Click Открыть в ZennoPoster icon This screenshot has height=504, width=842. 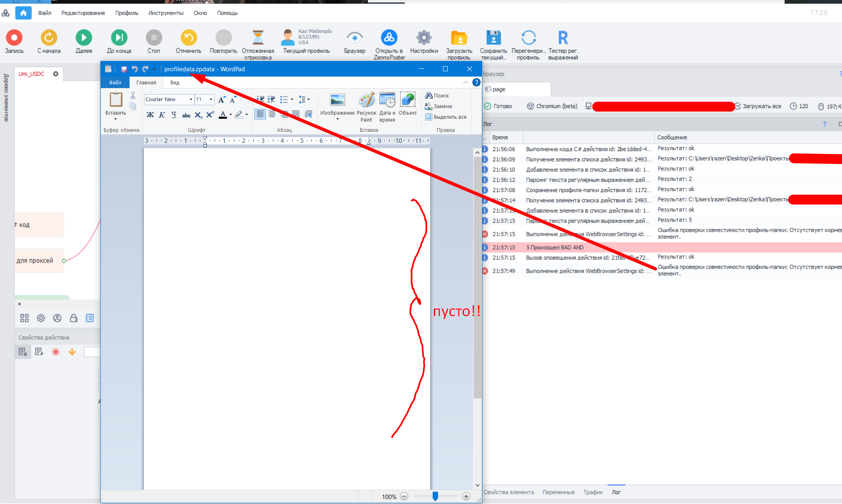point(389,38)
